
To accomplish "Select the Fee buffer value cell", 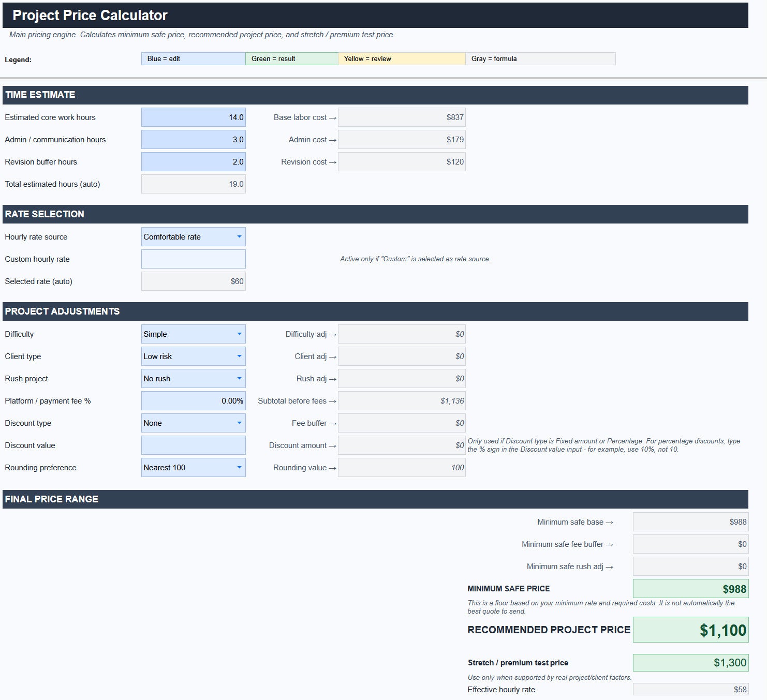I will pos(402,423).
